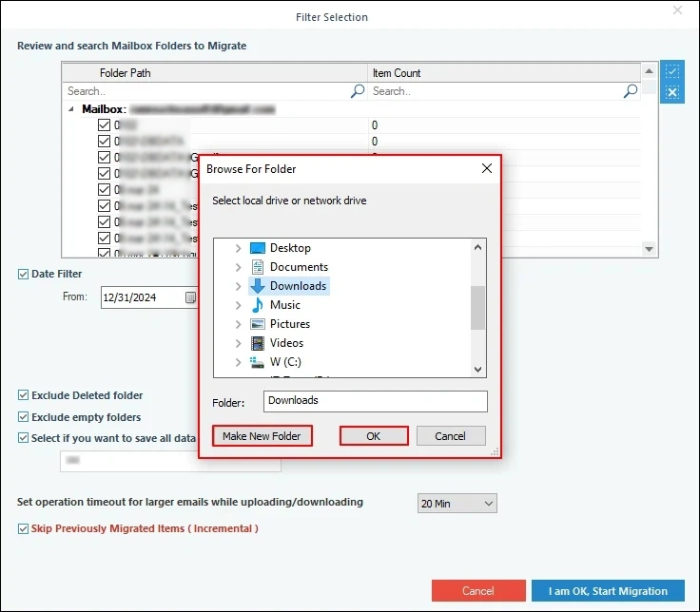Open the operation timeout 20 Min dropdown
The width and height of the screenshot is (700, 612).
pyautogui.click(x=457, y=503)
